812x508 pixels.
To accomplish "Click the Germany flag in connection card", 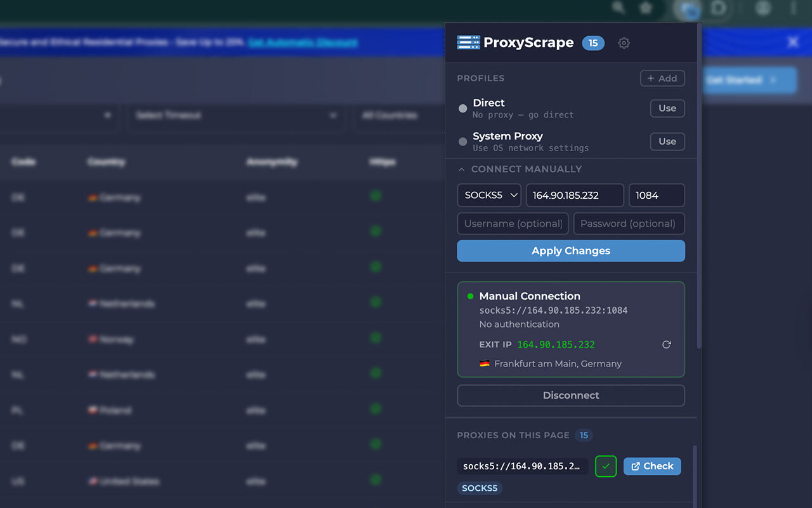I will (x=485, y=364).
